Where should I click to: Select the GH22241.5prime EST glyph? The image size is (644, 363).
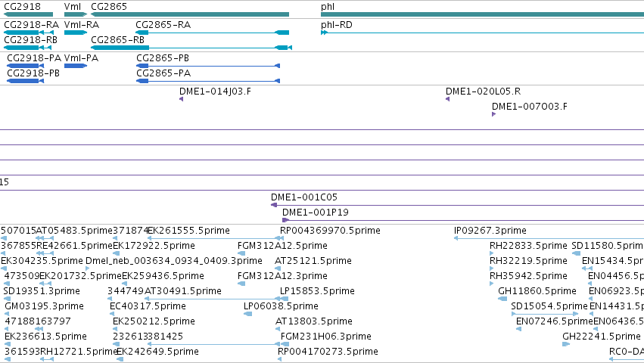566,343
